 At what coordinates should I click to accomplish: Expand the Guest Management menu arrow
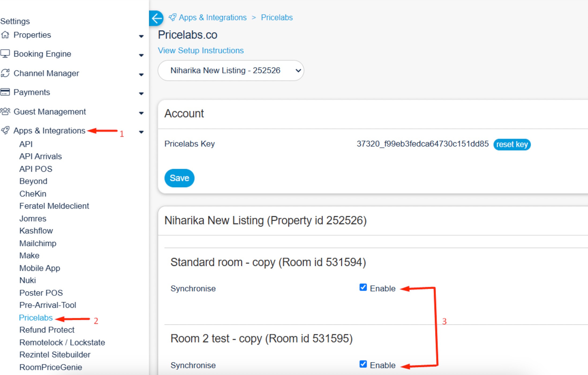(141, 113)
